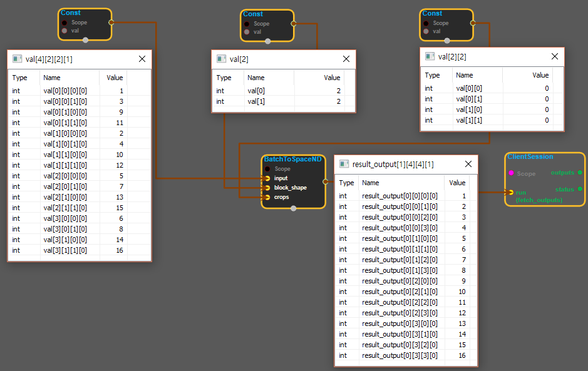Click Value column header in result_output table

click(457, 183)
